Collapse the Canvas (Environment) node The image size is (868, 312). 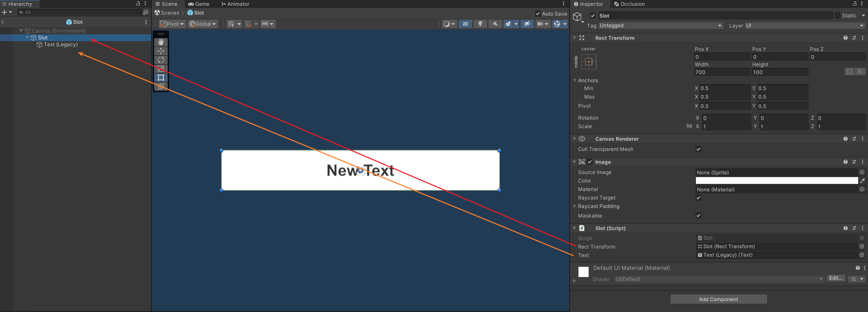pyautogui.click(x=21, y=31)
